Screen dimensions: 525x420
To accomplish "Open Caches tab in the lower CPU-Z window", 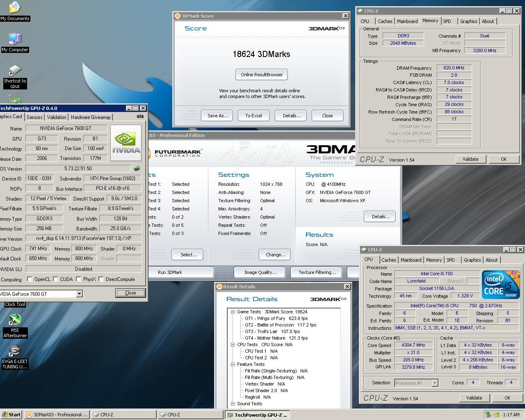I will [x=388, y=260].
